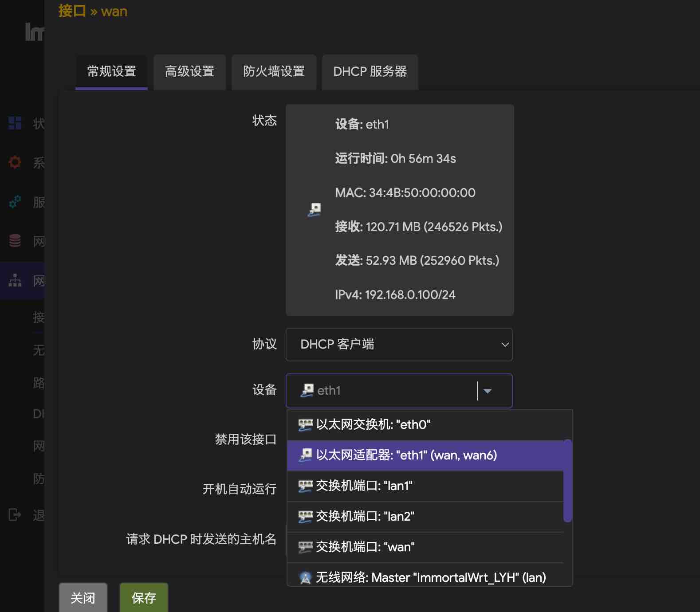Open the 高级设置 tab
Screen dimensions: 700x612
click(x=189, y=71)
